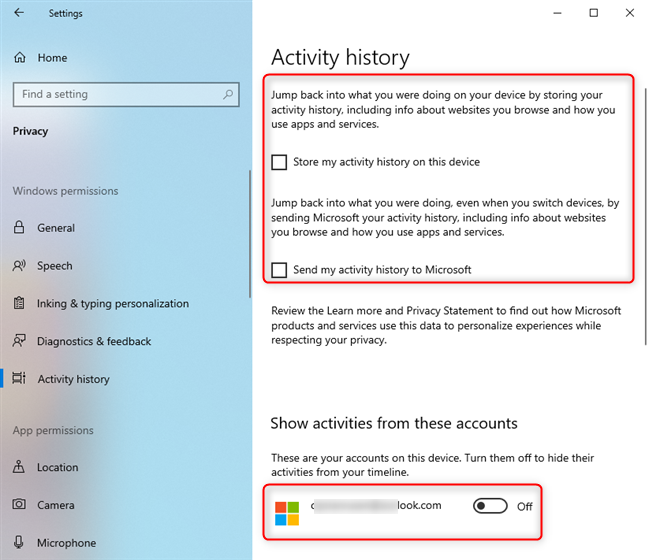Image resolution: width=648 pixels, height=560 pixels.
Task: Click the Camera icon in sidebar
Action: click(x=19, y=505)
